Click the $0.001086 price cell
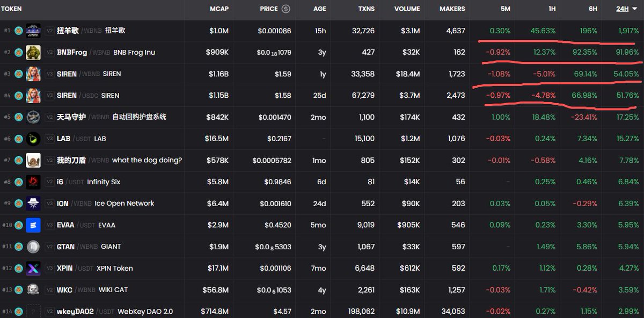This screenshot has height=318, width=644. [x=274, y=31]
